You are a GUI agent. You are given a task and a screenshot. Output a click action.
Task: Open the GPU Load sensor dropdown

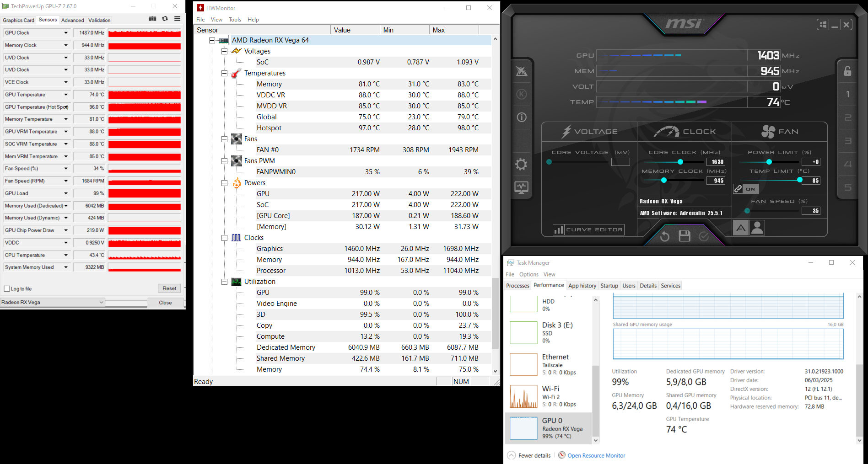(66, 193)
